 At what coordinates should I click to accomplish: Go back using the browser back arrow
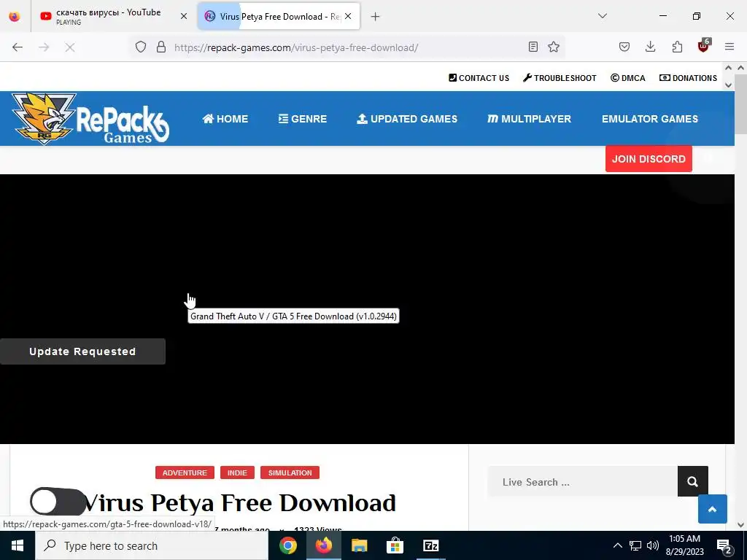[18, 47]
